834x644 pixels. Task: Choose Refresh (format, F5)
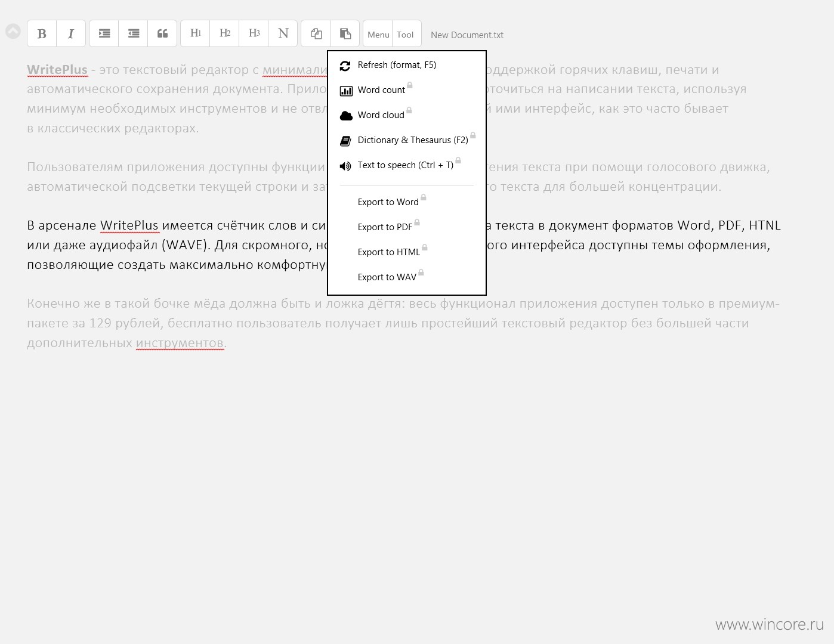pos(407,65)
